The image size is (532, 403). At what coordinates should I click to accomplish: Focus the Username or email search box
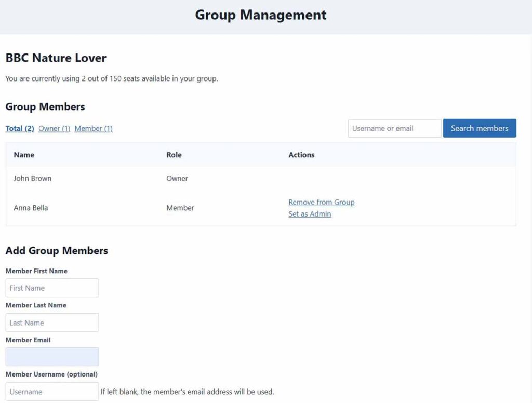pyautogui.click(x=394, y=128)
